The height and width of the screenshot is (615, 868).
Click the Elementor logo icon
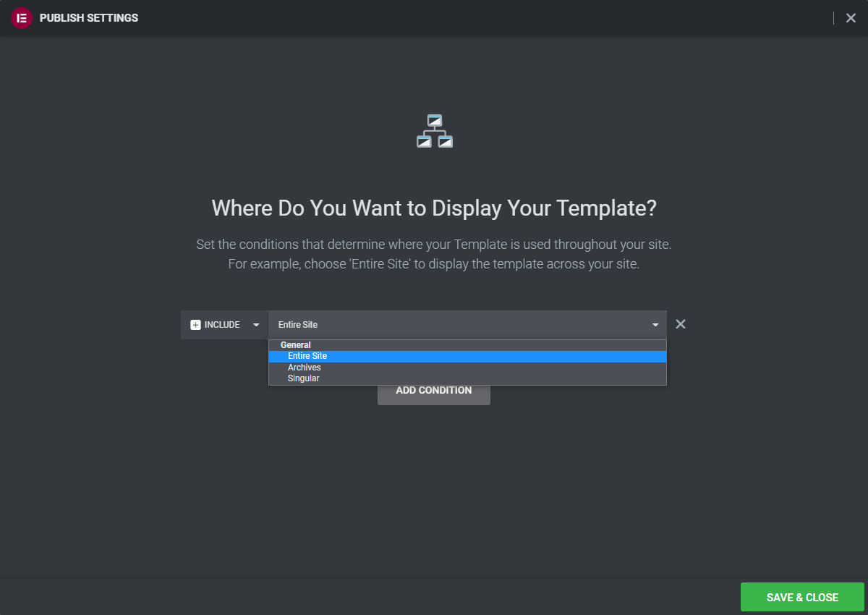(22, 18)
